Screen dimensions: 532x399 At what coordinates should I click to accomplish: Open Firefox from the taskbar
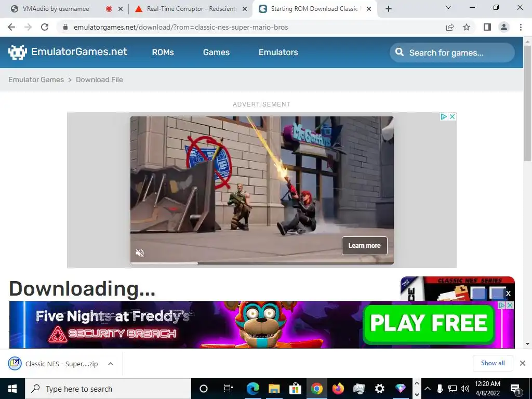coord(338,389)
